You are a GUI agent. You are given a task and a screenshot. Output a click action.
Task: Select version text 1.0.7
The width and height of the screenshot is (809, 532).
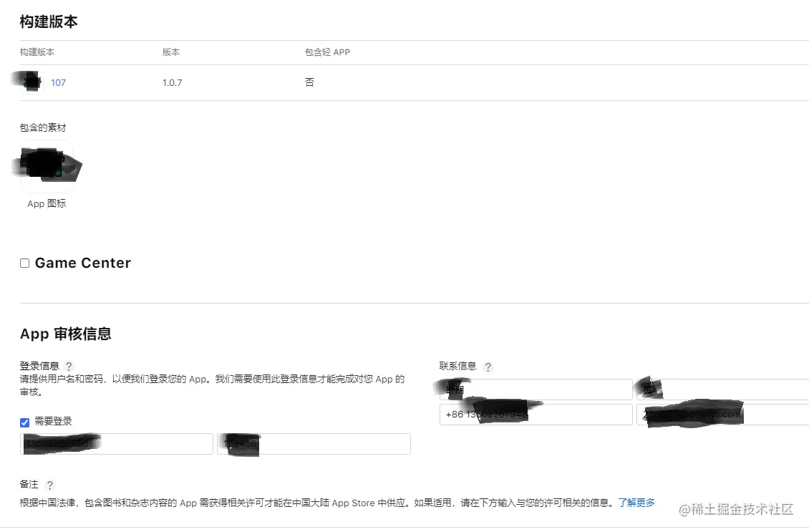coord(173,82)
